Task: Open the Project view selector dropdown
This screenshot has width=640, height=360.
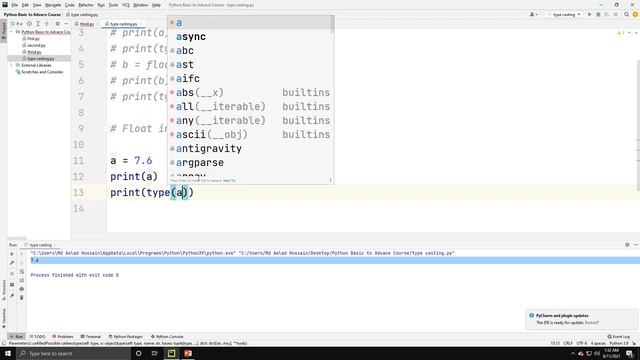Action: (x=16, y=24)
